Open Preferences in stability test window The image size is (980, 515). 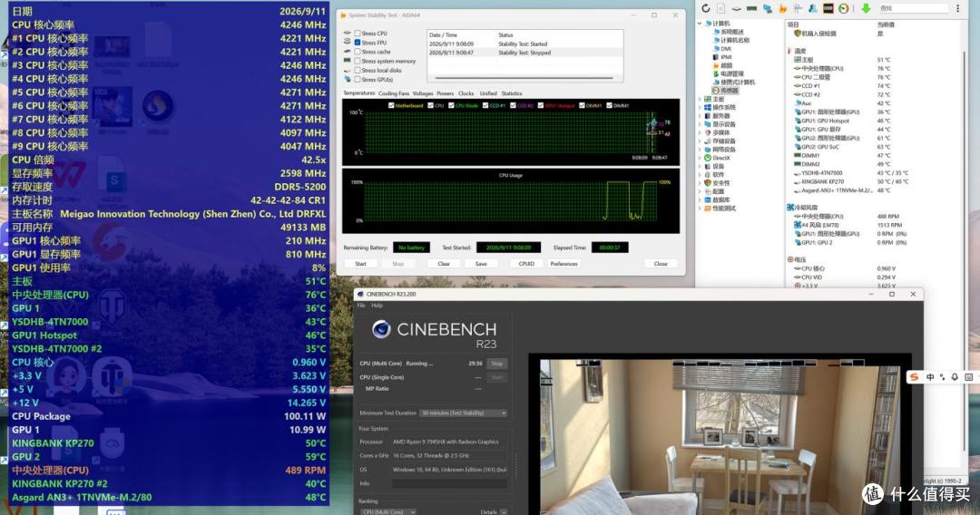pyautogui.click(x=563, y=264)
